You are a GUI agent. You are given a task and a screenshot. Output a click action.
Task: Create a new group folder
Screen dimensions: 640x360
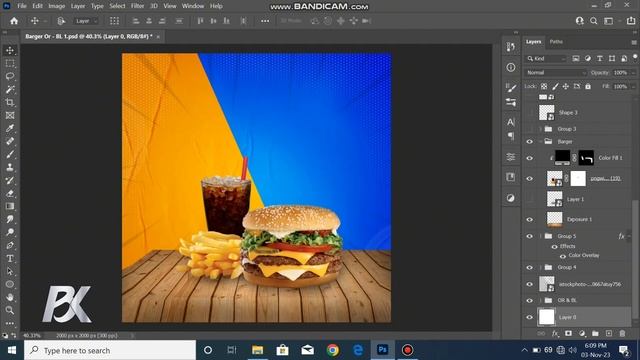tap(595, 333)
